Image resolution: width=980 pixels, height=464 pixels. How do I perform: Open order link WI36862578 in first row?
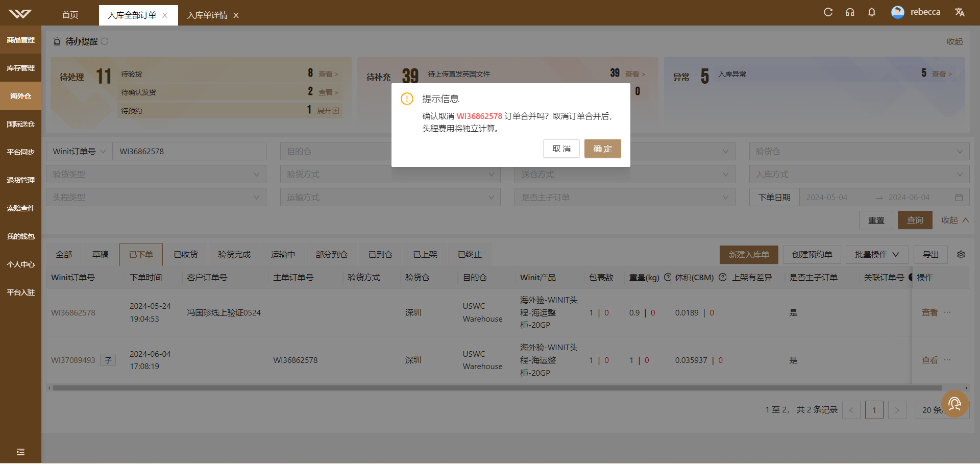(73, 312)
